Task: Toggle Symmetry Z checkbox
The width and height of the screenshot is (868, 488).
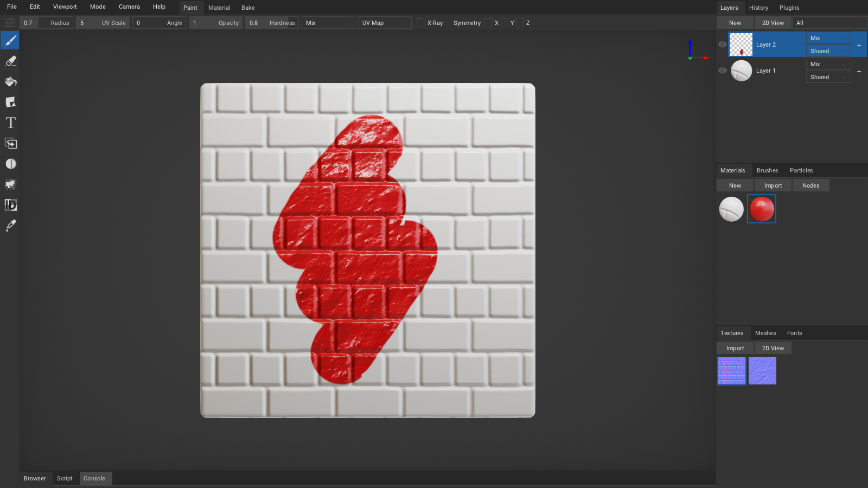Action: tap(520, 23)
